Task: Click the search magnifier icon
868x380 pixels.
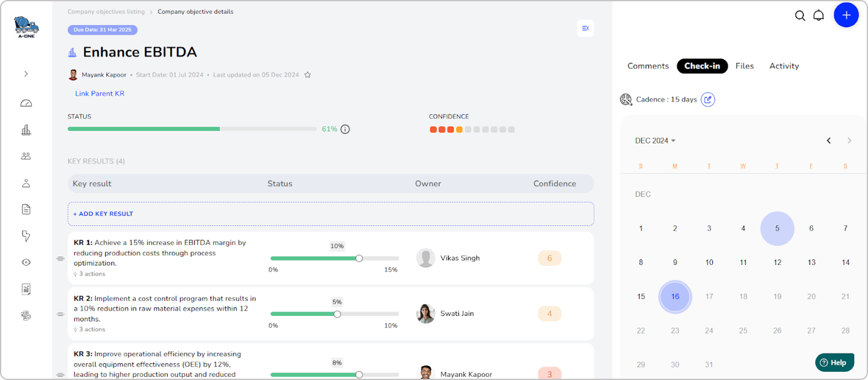Action: click(799, 16)
